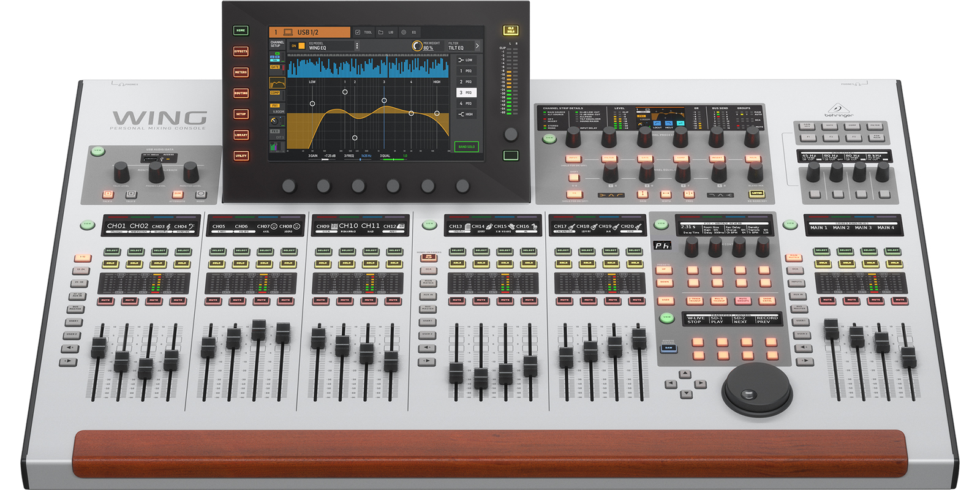Open the CHANNEL SETUP tab
The image size is (980, 490).
(x=277, y=45)
